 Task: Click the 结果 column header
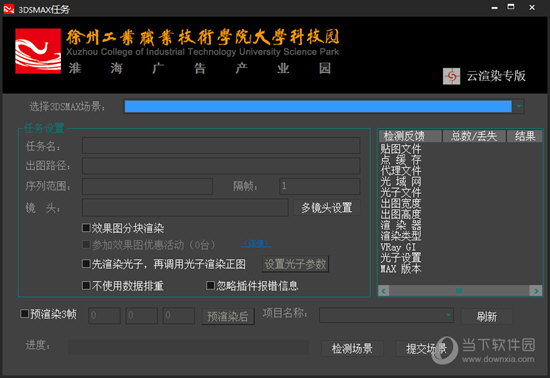[x=524, y=136]
